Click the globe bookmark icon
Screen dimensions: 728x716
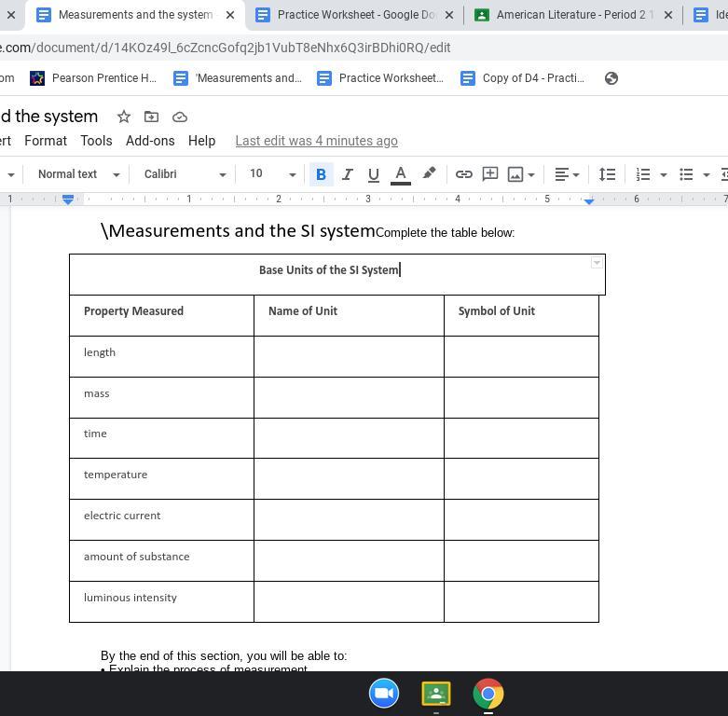click(611, 78)
